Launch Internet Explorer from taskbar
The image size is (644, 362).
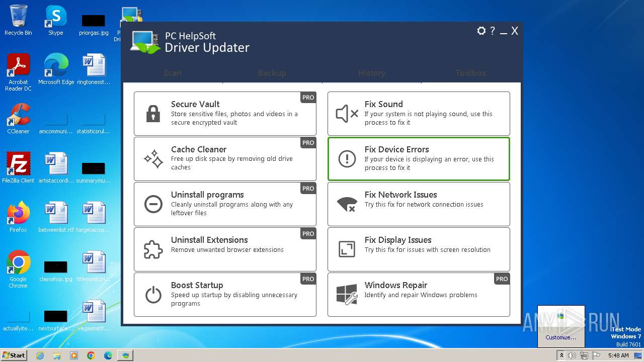tap(40, 355)
